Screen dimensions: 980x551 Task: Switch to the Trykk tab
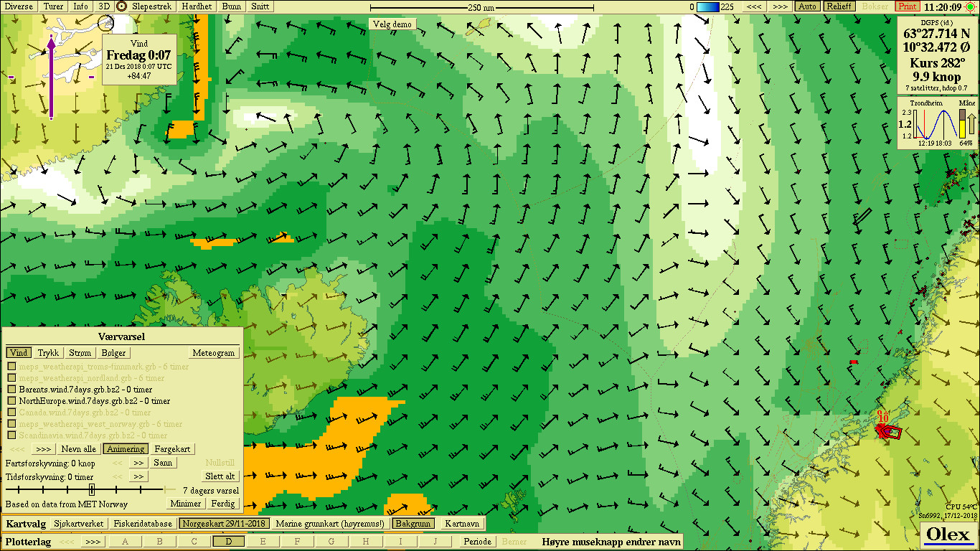48,353
